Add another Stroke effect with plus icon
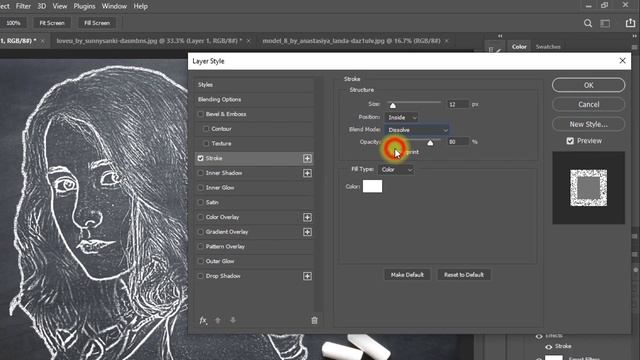The height and width of the screenshot is (360, 640). point(307,158)
